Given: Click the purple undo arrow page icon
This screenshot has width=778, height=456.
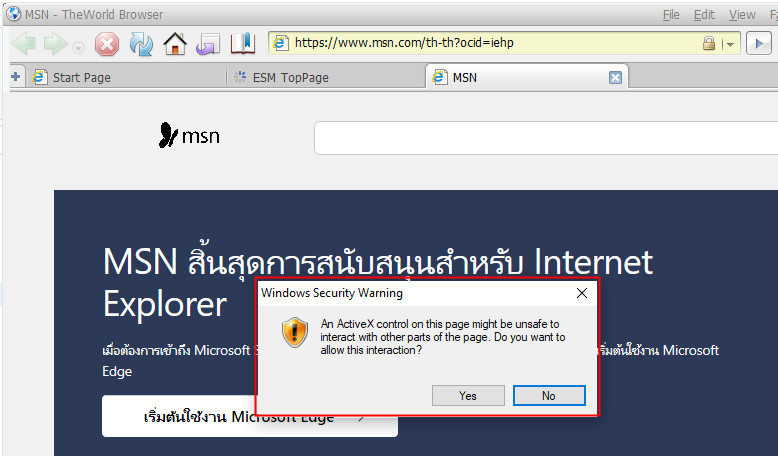Looking at the screenshot, I should (x=208, y=44).
